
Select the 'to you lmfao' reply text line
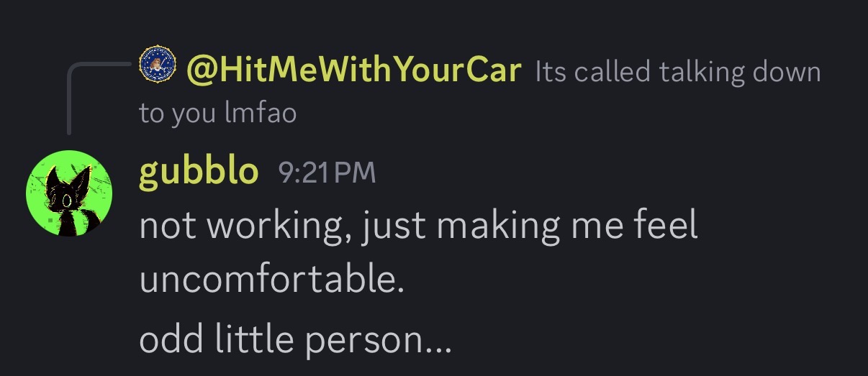[x=218, y=114]
